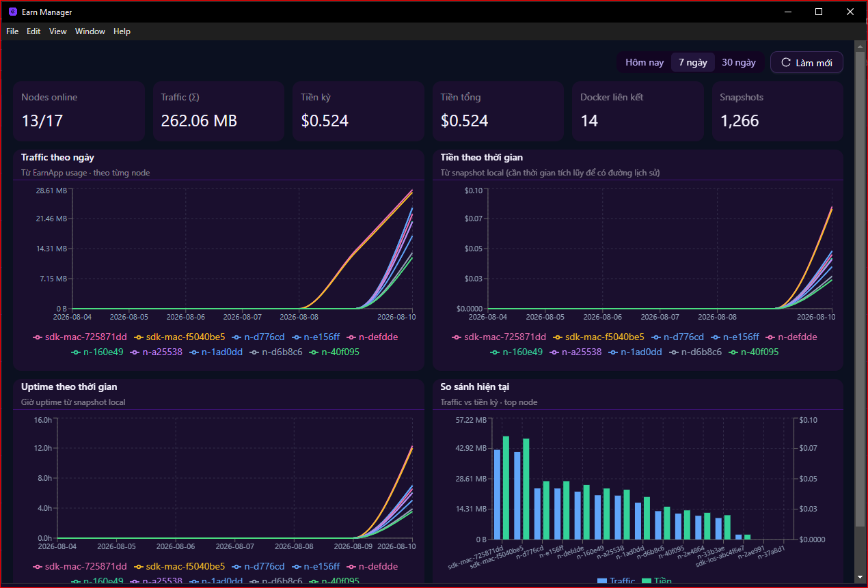Open the View menu

click(58, 31)
